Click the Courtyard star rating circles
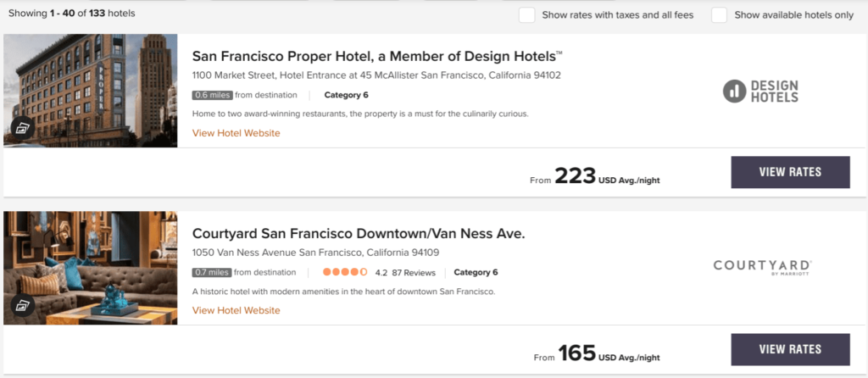868x378 pixels. [344, 273]
